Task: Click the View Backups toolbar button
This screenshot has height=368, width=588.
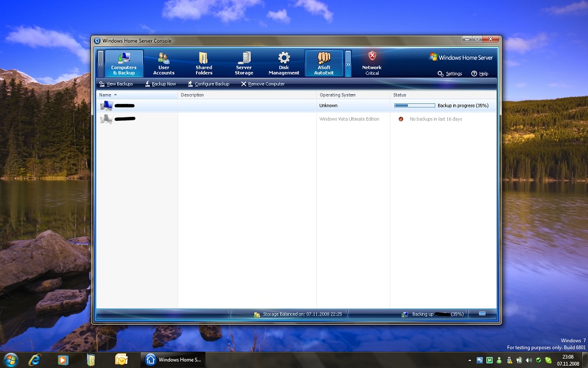Action: [x=116, y=84]
